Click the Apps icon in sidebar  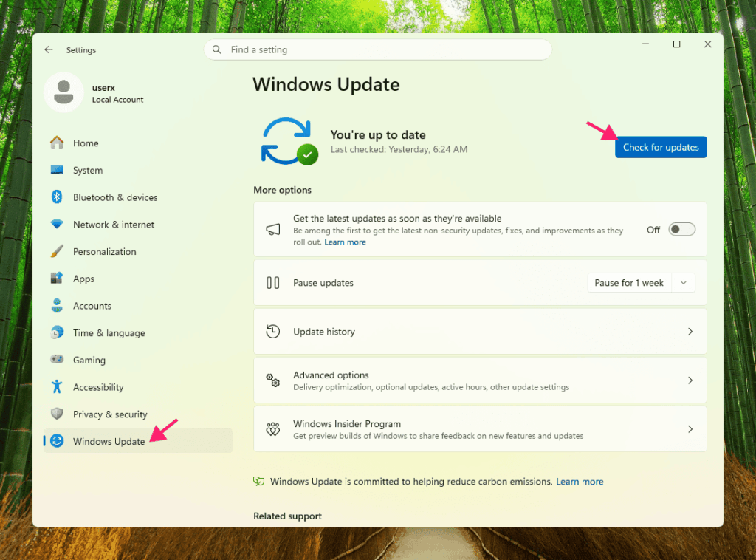pyautogui.click(x=57, y=279)
